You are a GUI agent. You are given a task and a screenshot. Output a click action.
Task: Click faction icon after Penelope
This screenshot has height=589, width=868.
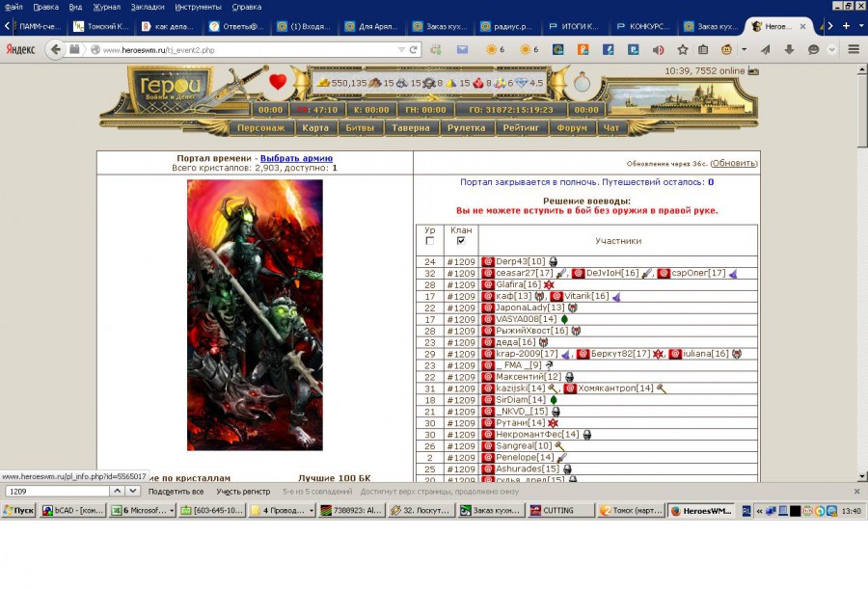pos(562,458)
